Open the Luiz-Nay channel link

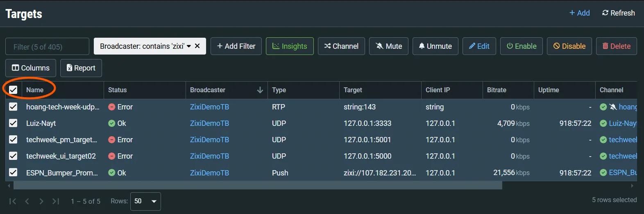tap(623, 123)
